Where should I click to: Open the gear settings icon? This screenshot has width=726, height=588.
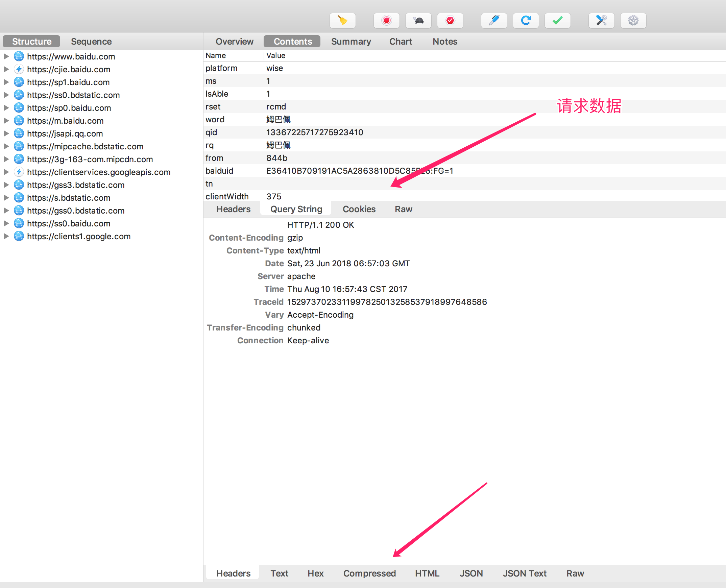633,20
